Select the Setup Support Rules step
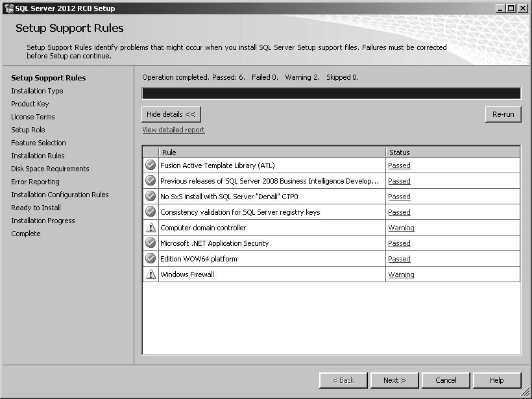The height and width of the screenshot is (399, 532). (49, 78)
